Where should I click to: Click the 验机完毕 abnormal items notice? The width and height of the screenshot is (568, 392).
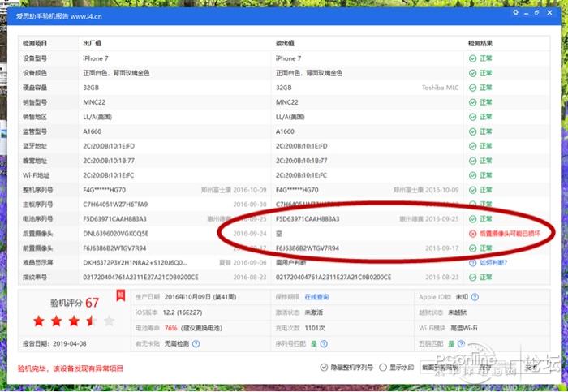coord(71,368)
